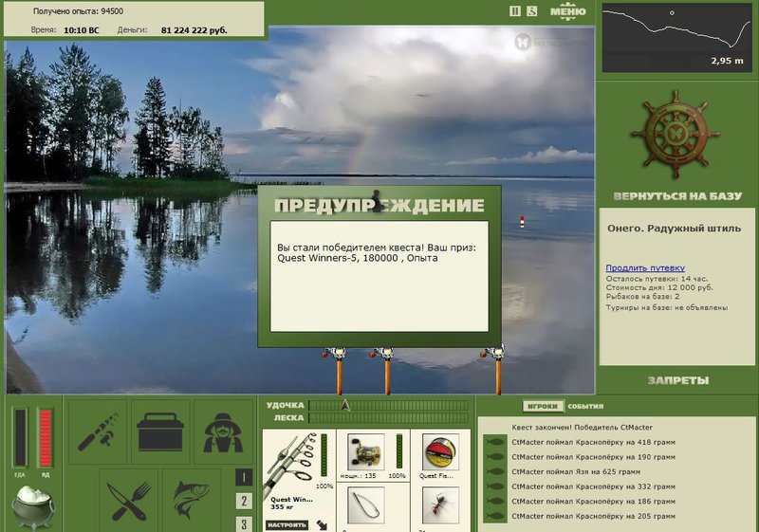Click the depth profile chart

click(676, 39)
